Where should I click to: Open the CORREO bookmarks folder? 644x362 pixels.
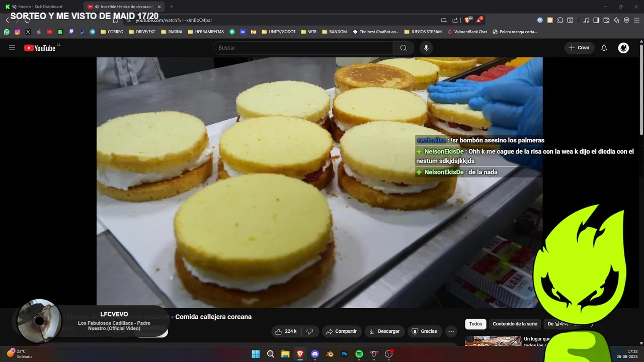pyautogui.click(x=112, y=32)
